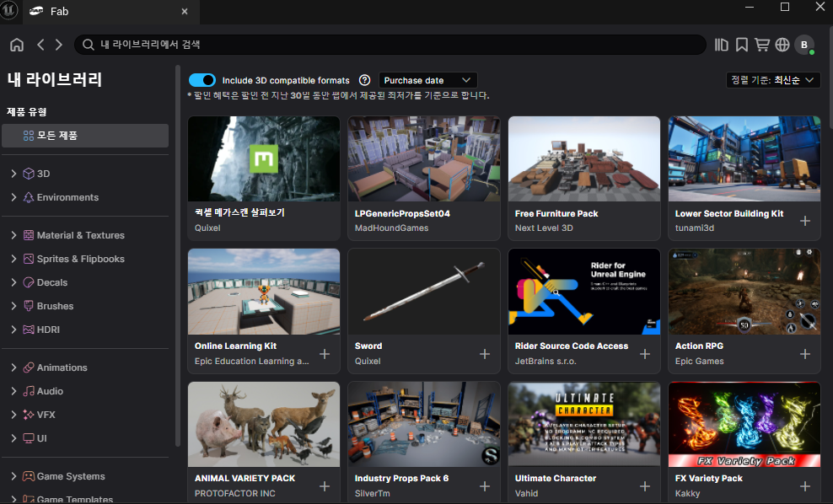Open the shopping cart
833x504 pixels.
[762, 46]
